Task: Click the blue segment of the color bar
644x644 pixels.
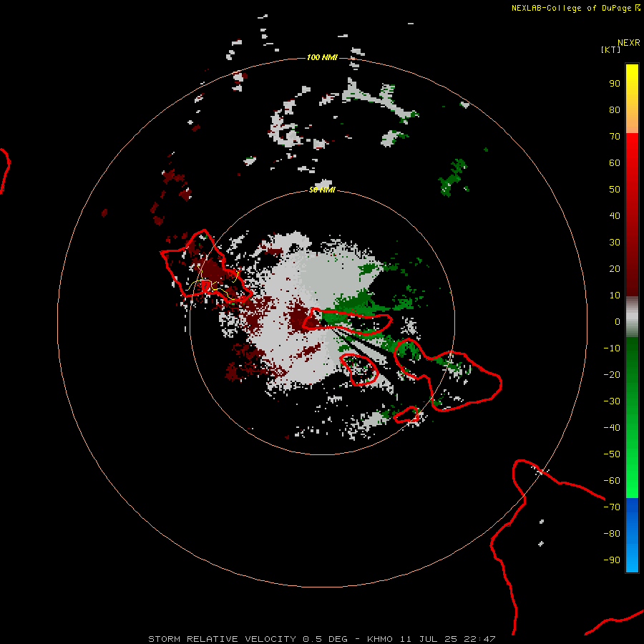Action: click(x=632, y=535)
